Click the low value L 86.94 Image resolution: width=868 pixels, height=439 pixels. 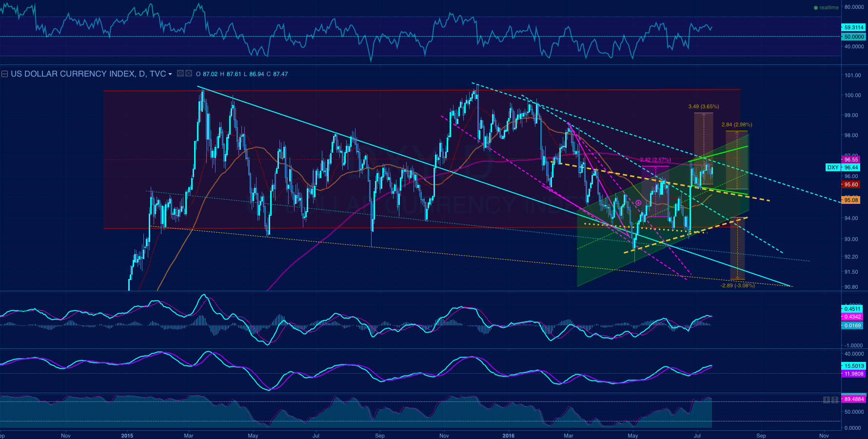[x=254, y=74]
